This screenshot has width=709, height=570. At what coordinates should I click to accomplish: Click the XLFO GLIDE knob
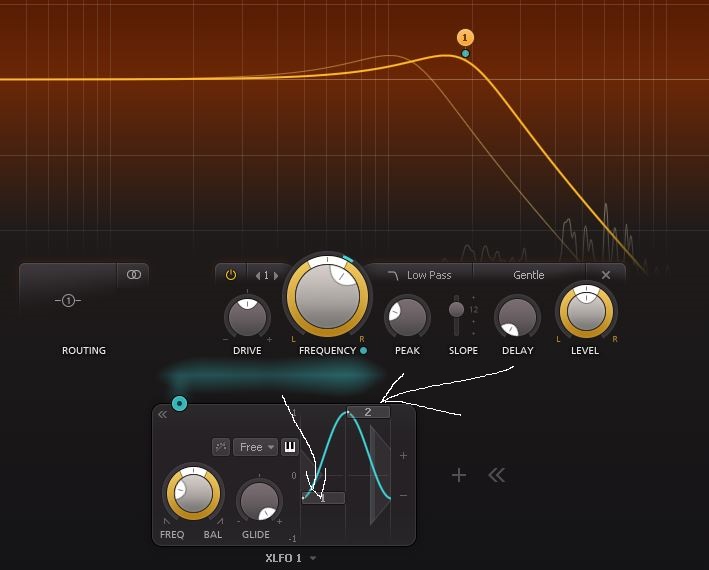coord(259,501)
